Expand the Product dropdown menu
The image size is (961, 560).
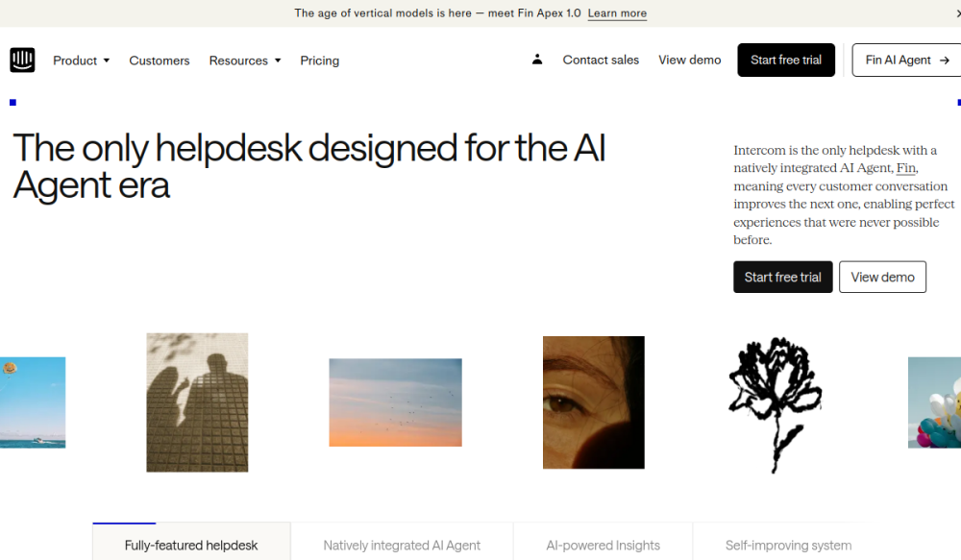(82, 61)
